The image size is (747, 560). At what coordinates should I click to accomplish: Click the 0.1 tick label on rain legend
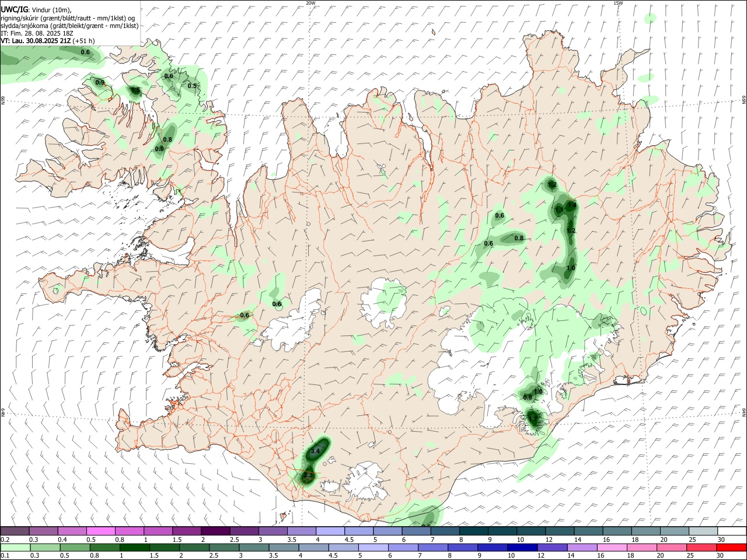pyautogui.click(x=5, y=556)
